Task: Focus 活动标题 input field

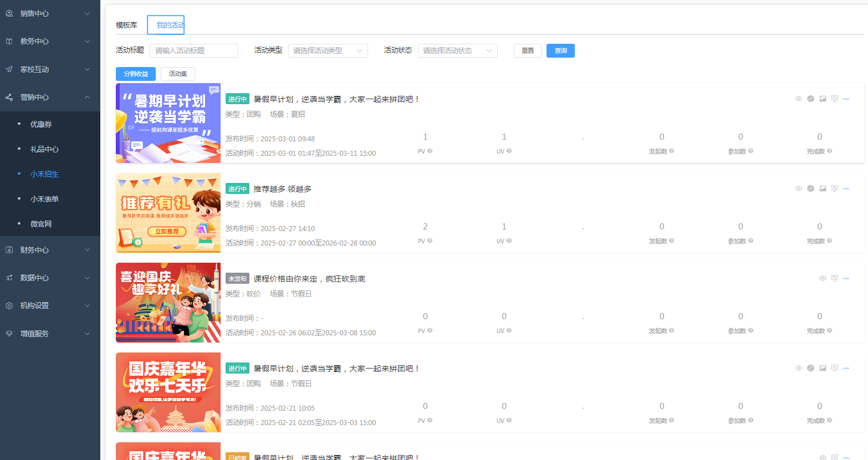Action: (194, 50)
